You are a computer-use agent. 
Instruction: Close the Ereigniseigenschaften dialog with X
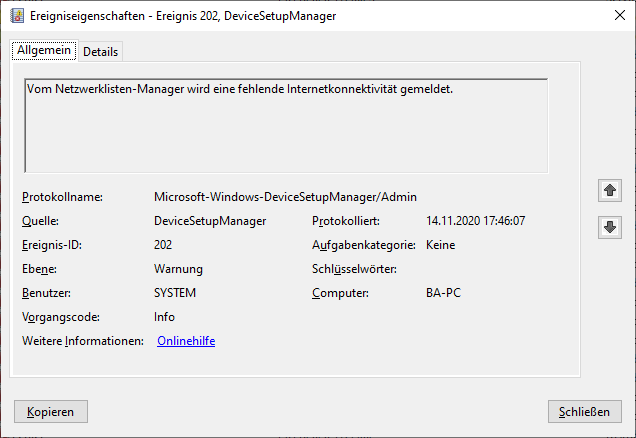[620, 15]
